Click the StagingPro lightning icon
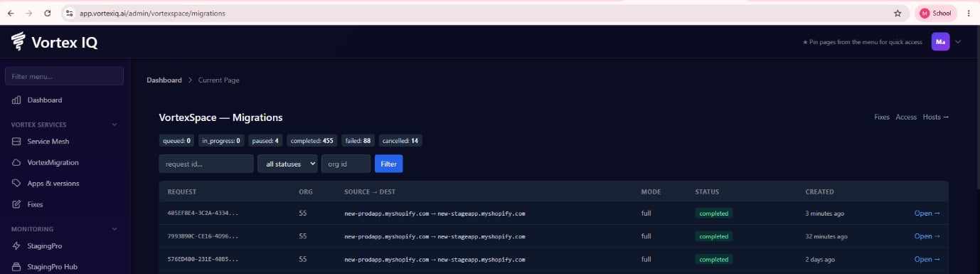The width and height of the screenshot is (980, 274). (x=16, y=246)
